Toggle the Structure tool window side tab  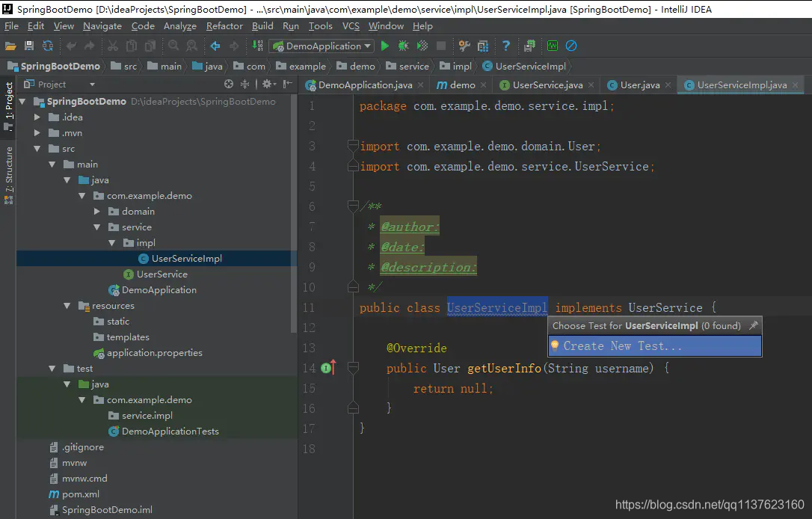(8, 175)
